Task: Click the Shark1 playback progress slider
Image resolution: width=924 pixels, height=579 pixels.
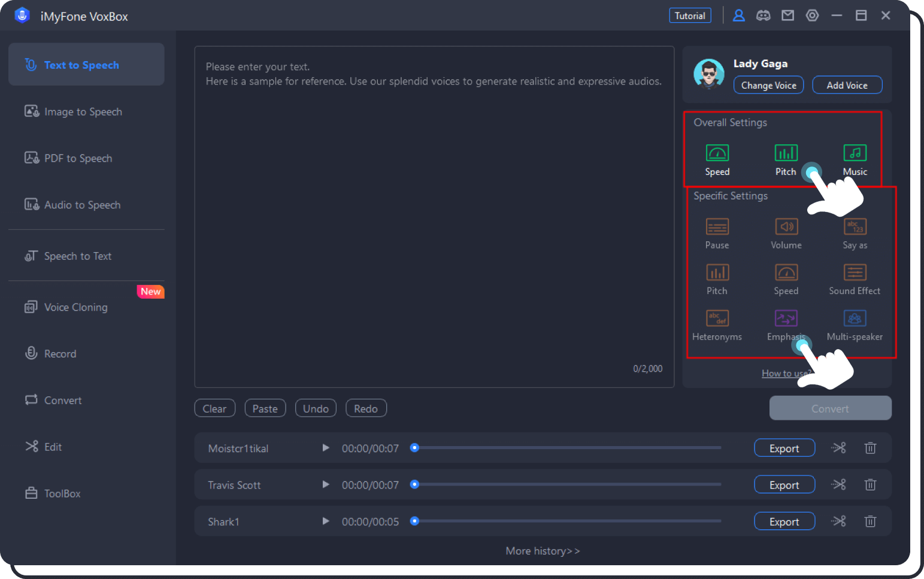Action: 566,521
